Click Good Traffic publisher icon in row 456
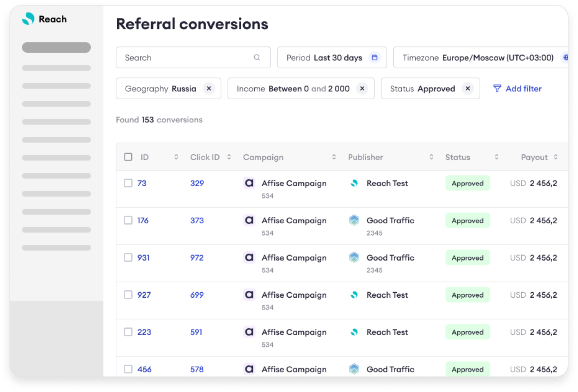 click(x=354, y=369)
